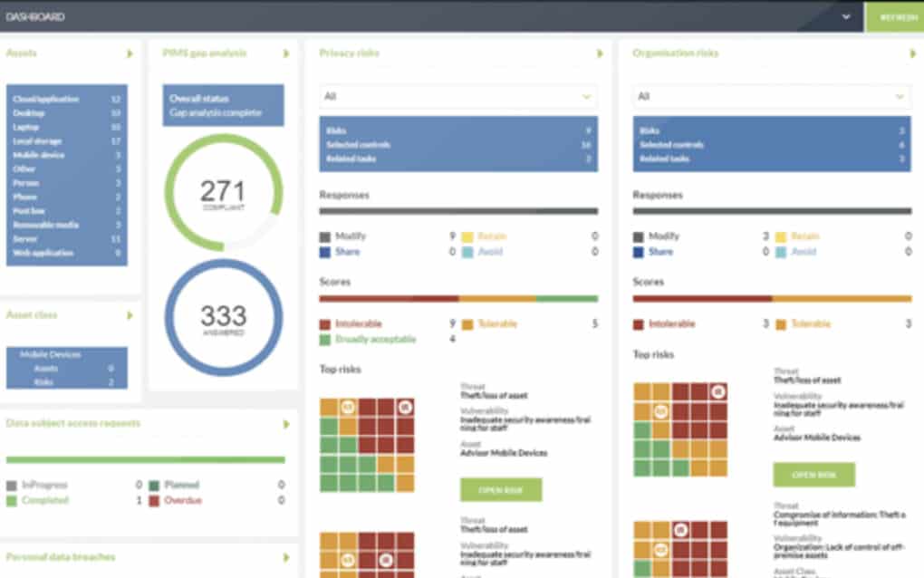This screenshot has width=924, height=578.
Task: Open the All filter dropdown in Organisation risks
Action: pos(772,96)
